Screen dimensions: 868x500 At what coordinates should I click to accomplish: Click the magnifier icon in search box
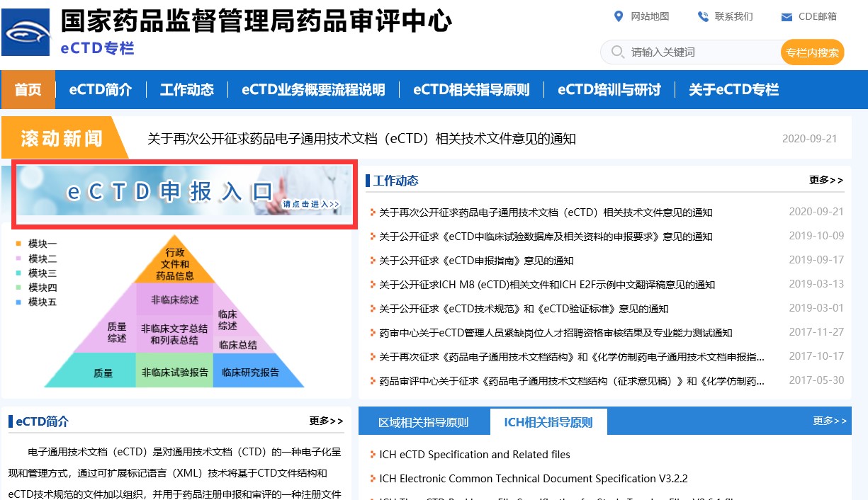(x=617, y=52)
